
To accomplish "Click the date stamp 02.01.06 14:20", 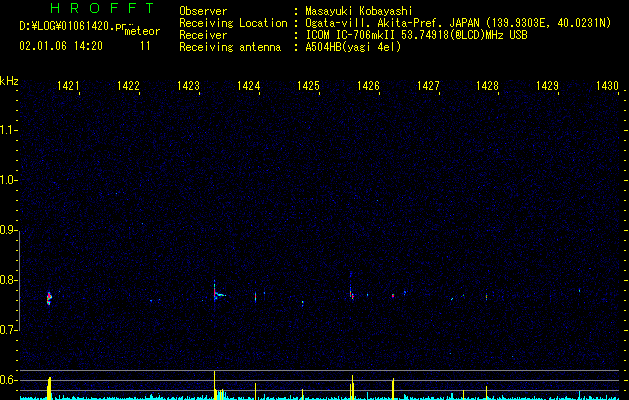I will point(61,46).
